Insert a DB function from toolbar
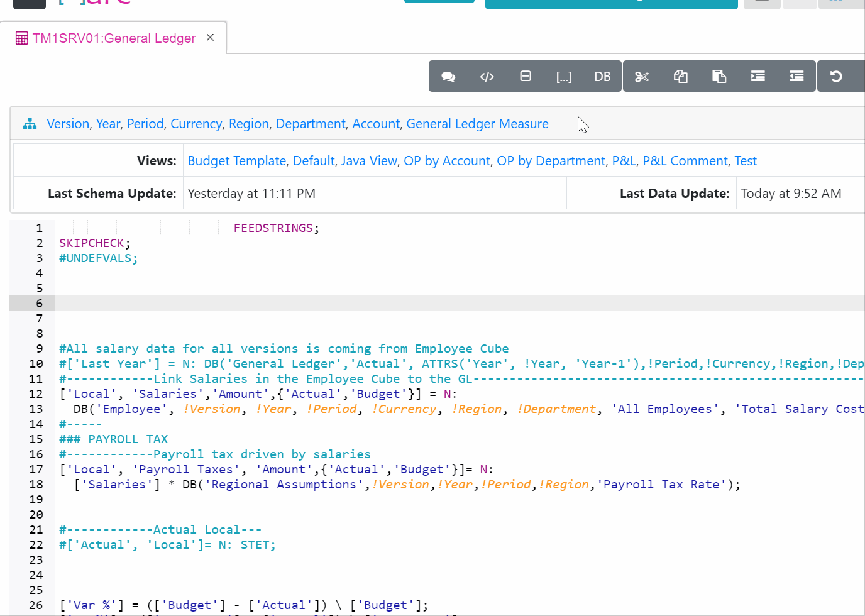 tap(602, 77)
